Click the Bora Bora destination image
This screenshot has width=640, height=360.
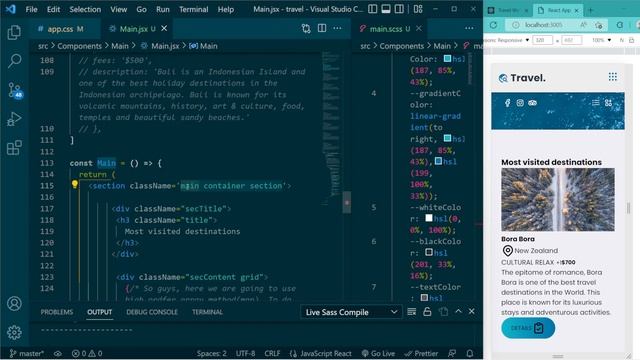tap(558, 200)
